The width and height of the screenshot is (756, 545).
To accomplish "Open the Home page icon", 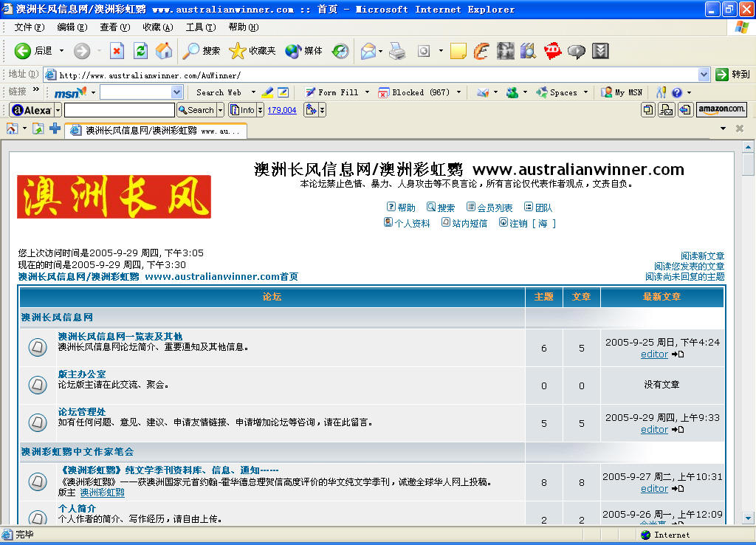I will (x=164, y=51).
